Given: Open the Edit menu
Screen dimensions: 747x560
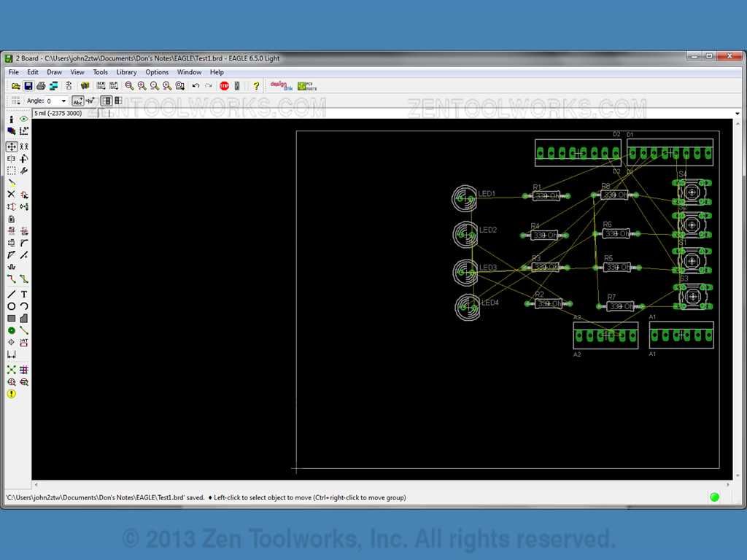Looking at the screenshot, I should (33, 72).
